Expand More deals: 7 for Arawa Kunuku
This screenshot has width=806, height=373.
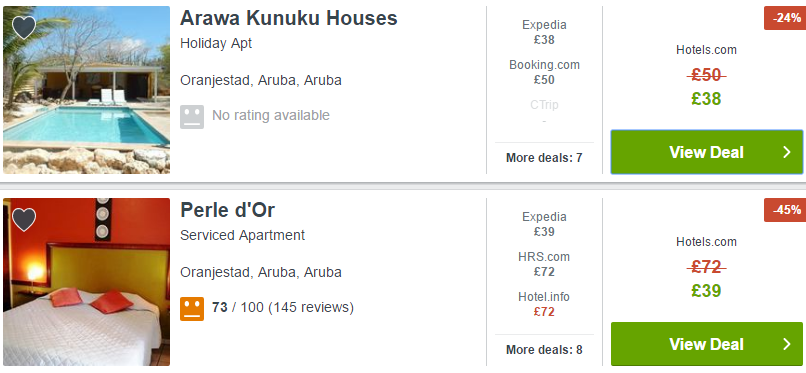coord(544,158)
